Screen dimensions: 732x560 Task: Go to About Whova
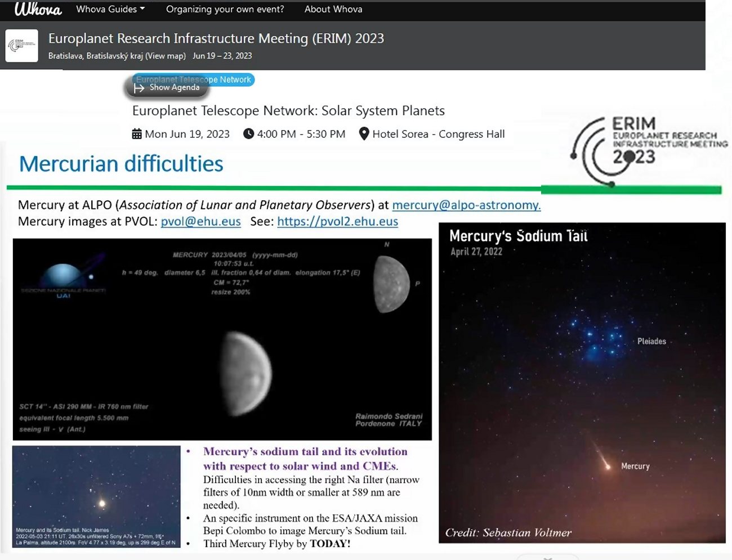click(x=333, y=10)
